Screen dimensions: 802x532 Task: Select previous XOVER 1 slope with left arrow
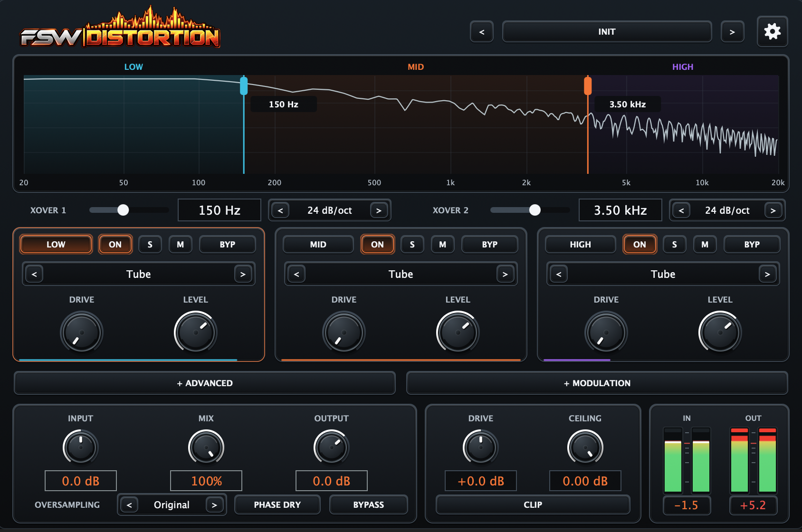(x=280, y=210)
